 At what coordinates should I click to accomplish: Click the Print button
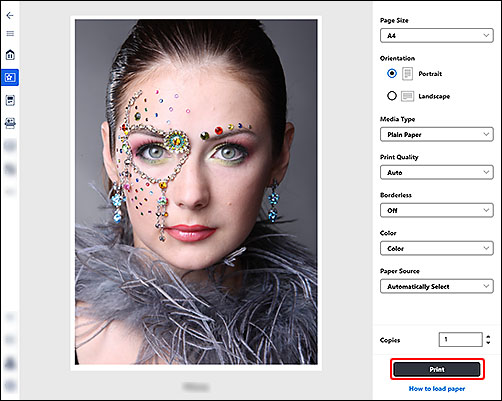pos(437,369)
